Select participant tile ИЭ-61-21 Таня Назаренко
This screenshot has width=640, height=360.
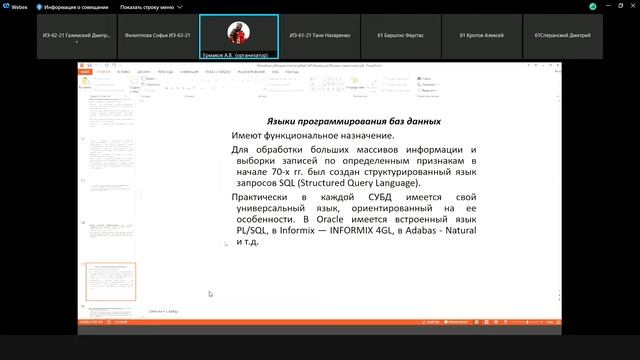pyautogui.click(x=320, y=36)
